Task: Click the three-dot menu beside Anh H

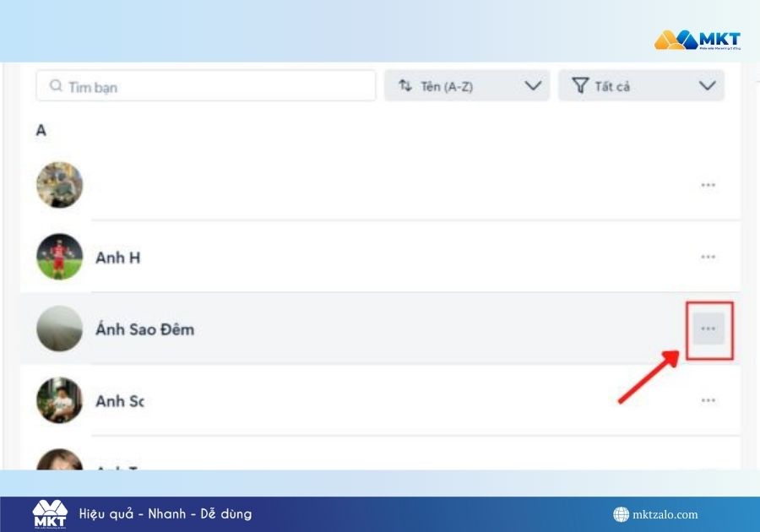Action: tap(708, 257)
